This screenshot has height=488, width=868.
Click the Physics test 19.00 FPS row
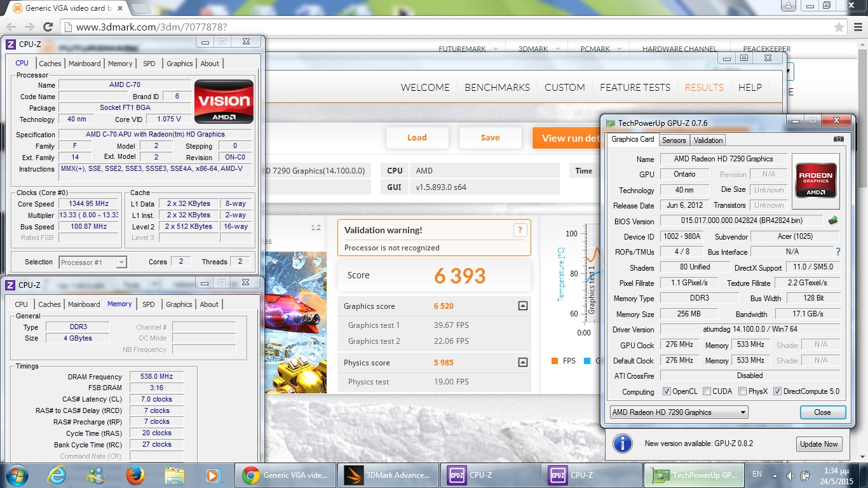click(434, 382)
